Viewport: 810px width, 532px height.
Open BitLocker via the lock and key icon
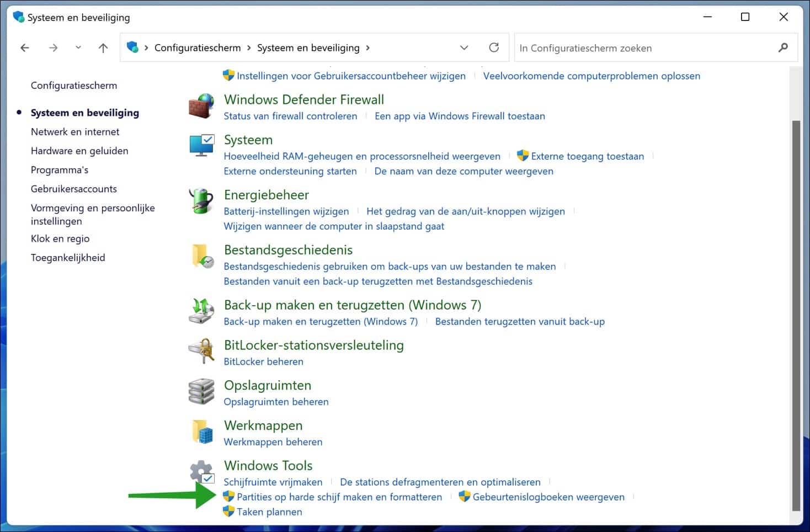click(201, 351)
